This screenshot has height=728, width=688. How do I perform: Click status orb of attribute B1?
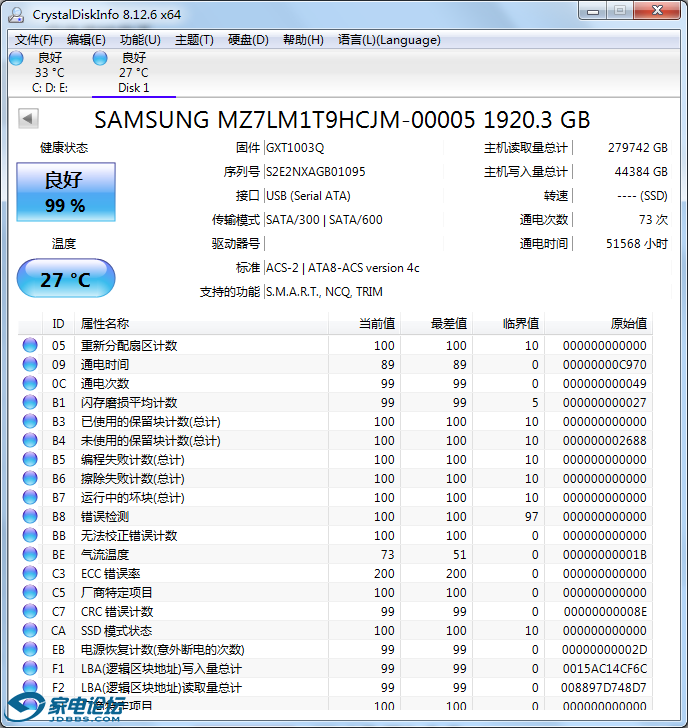[x=30, y=402]
